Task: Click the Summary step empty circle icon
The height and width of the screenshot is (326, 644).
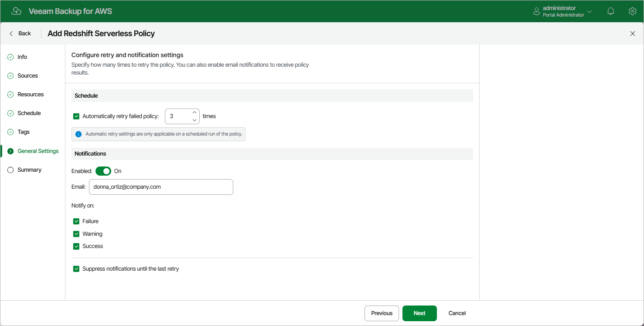Action: (10, 170)
